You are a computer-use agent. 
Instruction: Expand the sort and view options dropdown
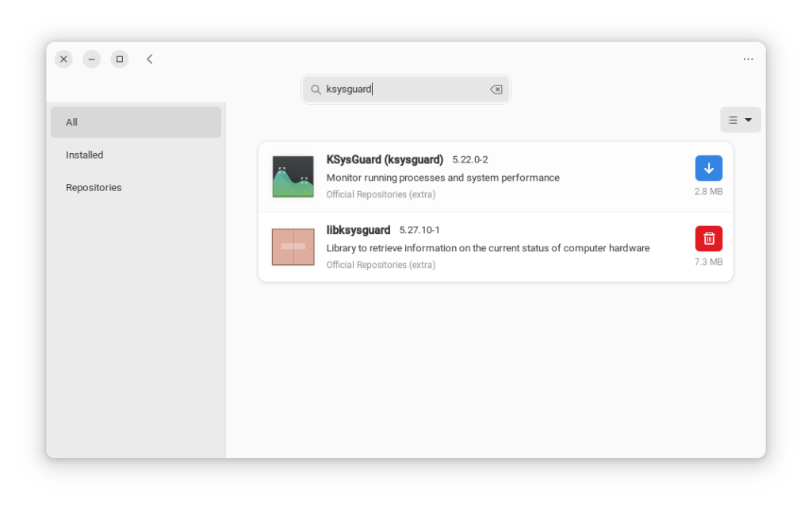[x=740, y=120]
